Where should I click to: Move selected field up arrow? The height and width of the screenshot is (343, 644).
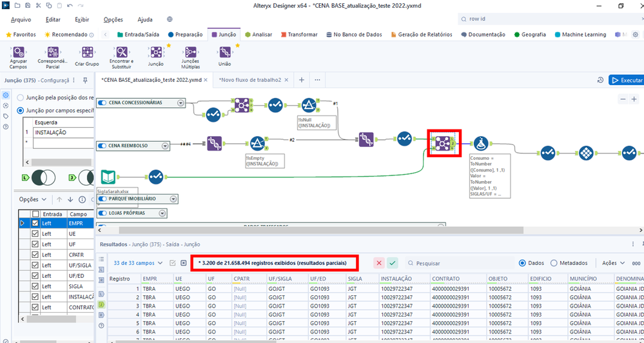[x=59, y=199]
